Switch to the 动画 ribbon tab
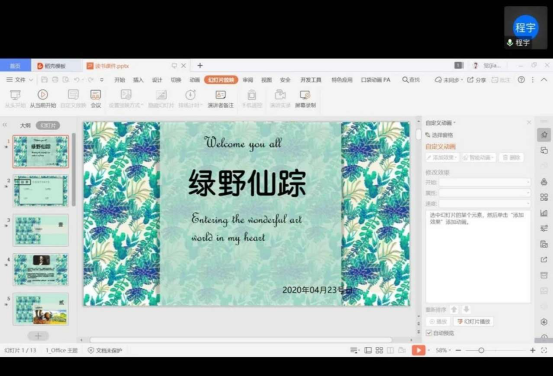The width and height of the screenshot is (553, 376). pyautogui.click(x=195, y=80)
